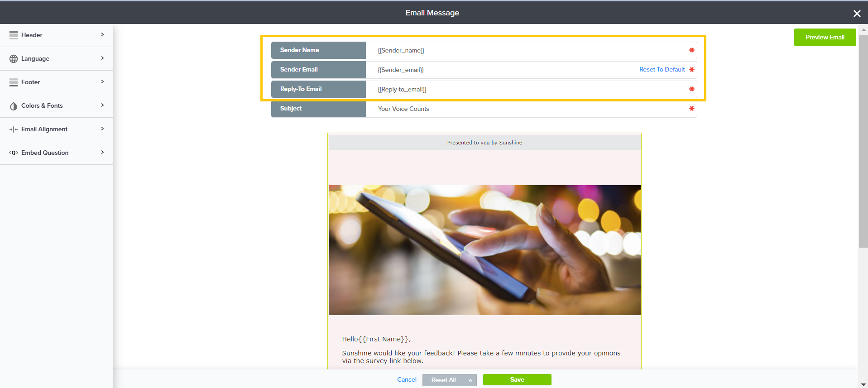This screenshot has width=868, height=388.
Task: Open the Language menu item
Action: coord(35,59)
